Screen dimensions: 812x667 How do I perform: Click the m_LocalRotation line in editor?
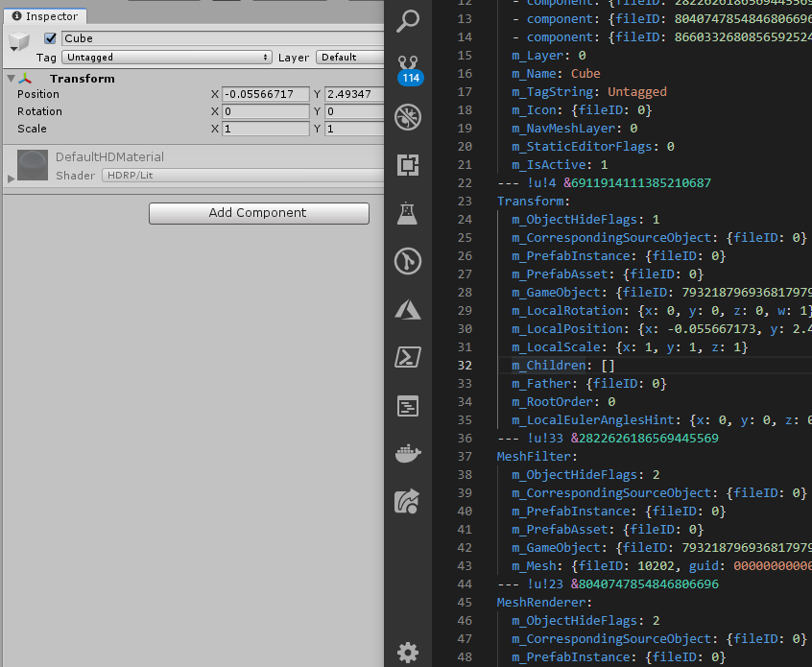pos(662,311)
